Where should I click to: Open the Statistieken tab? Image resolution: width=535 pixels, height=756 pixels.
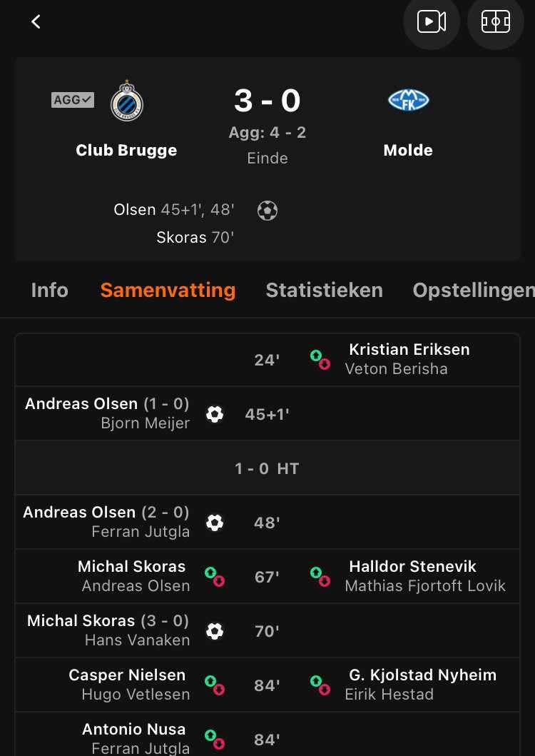click(325, 291)
